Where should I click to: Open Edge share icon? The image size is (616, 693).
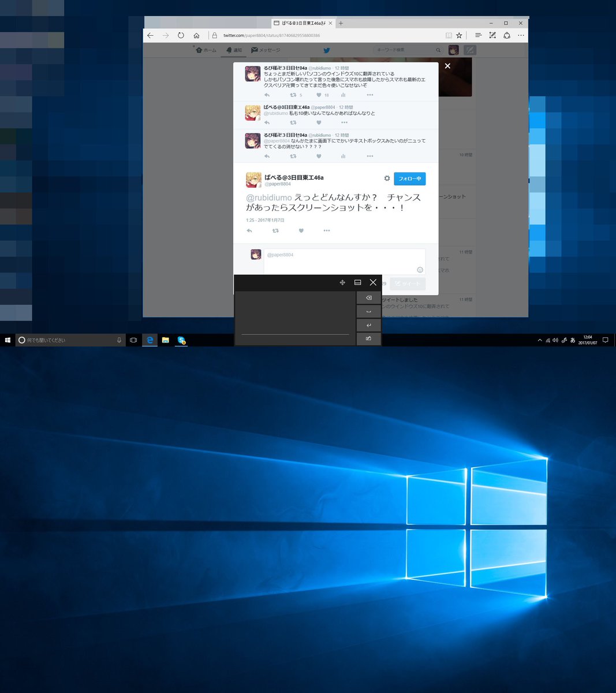pyautogui.click(x=507, y=35)
